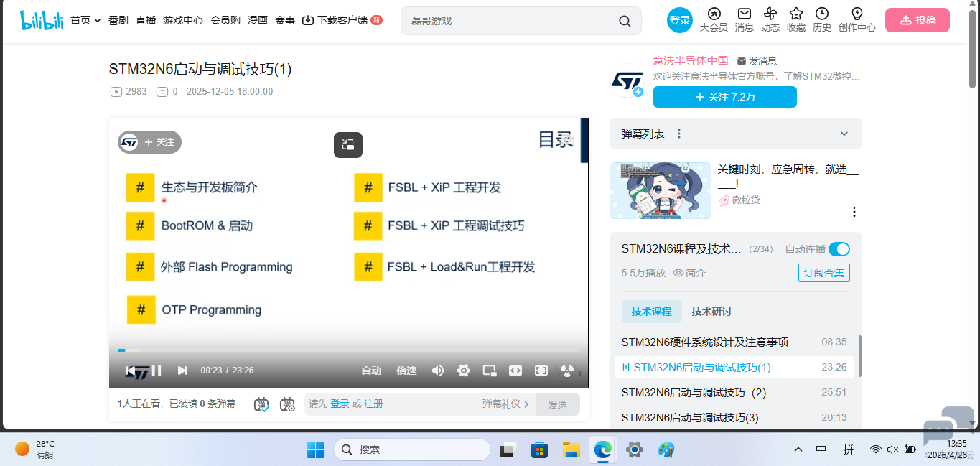The width and height of the screenshot is (980, 466).
Task: Open floating customer service chat icon
Action: pyautogui.click(x=948, y=427)
